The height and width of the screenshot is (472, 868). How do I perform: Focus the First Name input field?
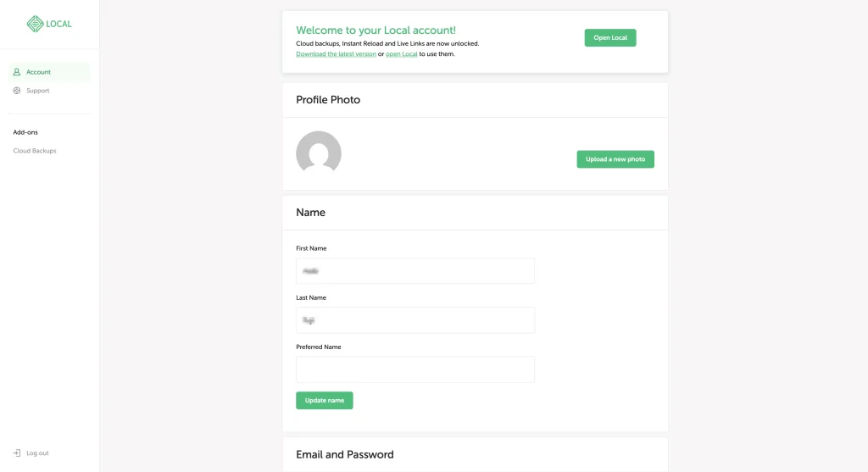click(x=415, y=271)
